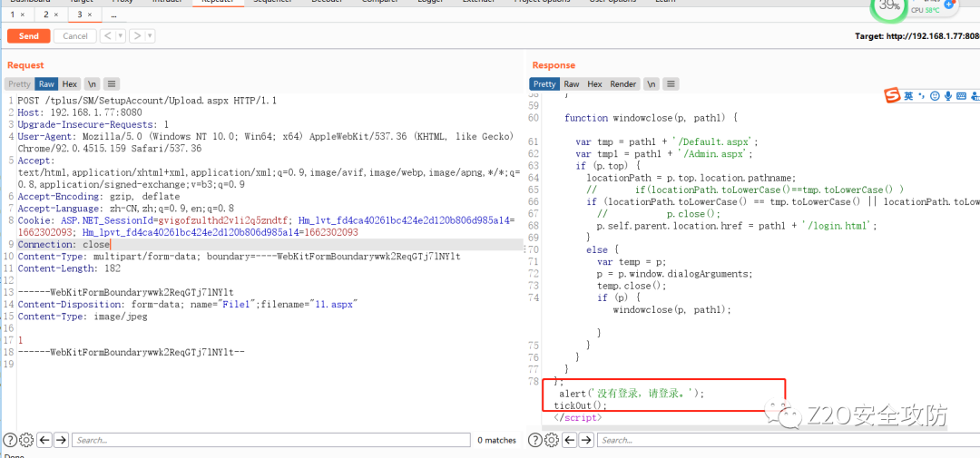The image size is (980, 458).
Task: Click the Content-Type: image/jpeg line
Action: [82, 317]
